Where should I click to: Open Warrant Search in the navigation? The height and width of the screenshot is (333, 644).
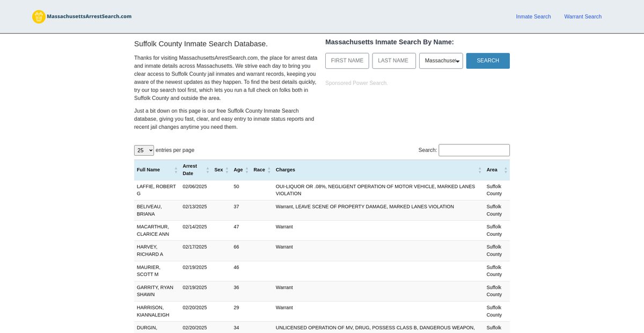(582, 17)
